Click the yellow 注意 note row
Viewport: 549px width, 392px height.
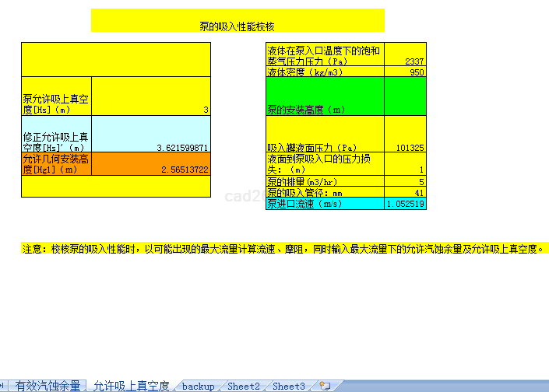click(285, 249)
